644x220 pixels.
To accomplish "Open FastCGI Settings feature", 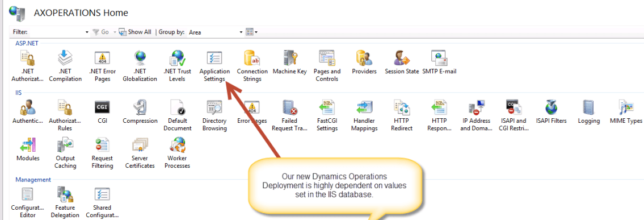I will coord(327,115).
